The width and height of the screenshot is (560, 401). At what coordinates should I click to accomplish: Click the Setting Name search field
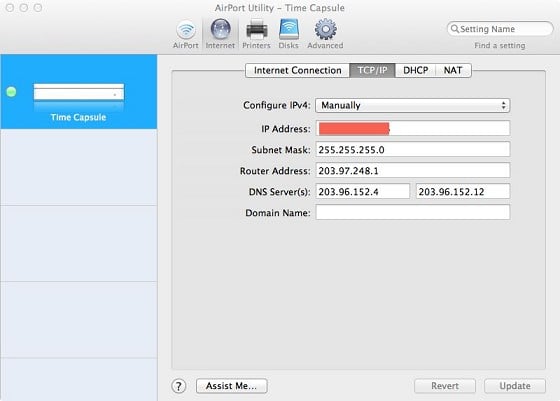(x=500, y=29)
